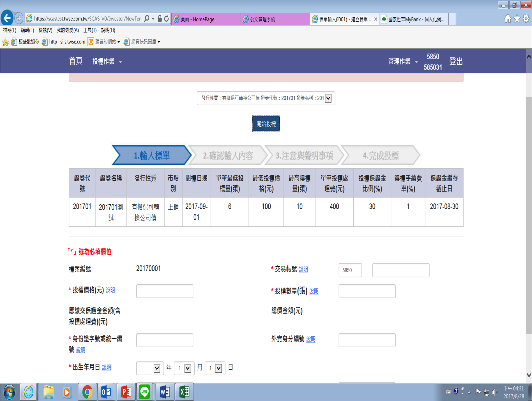This screenshot has width=532, height=401.
Task: Open Excel from the taskbar
Action: (184, 392)
